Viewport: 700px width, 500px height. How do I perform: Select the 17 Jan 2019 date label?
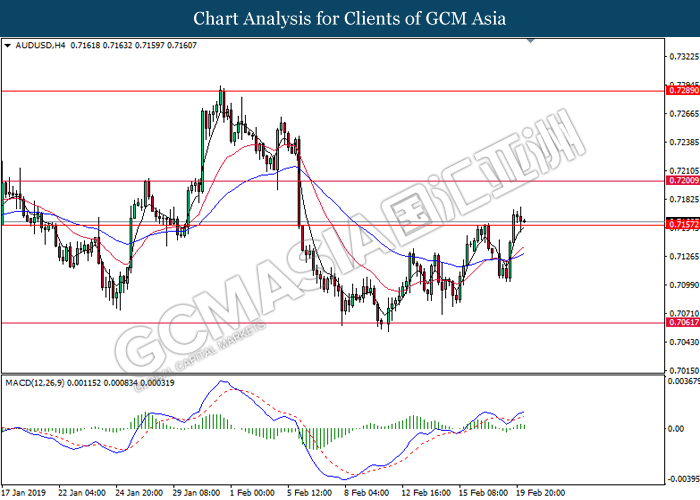click(26, 493)
